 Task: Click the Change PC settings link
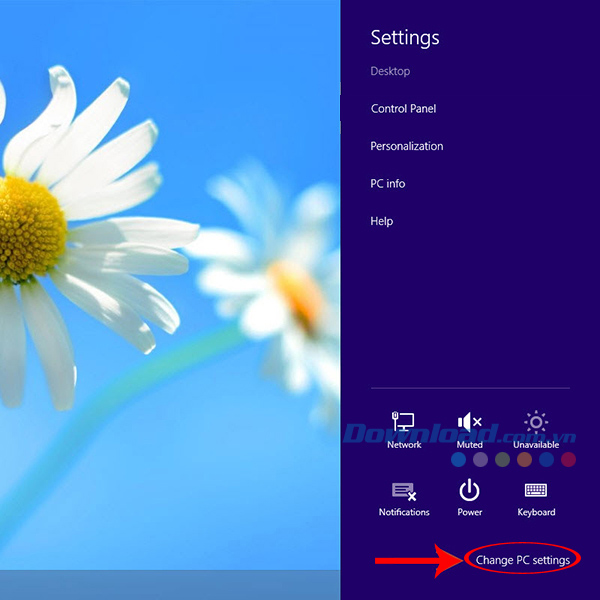[x=523, y=560]
